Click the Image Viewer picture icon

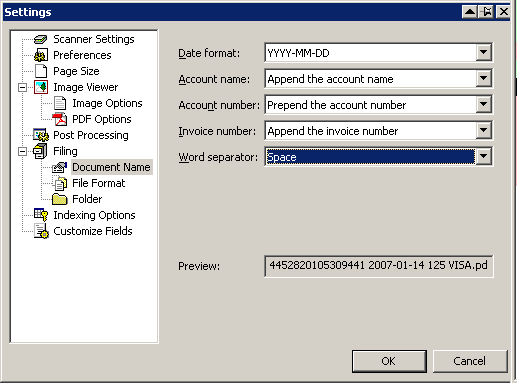coord(41,87)
